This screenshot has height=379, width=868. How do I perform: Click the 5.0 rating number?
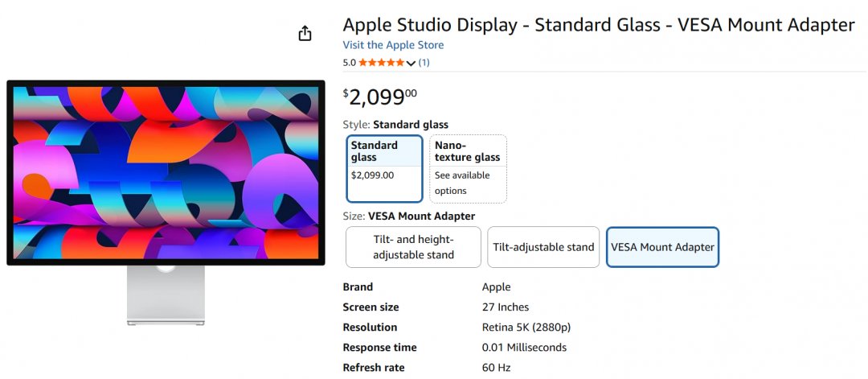[x=349, y=63]
